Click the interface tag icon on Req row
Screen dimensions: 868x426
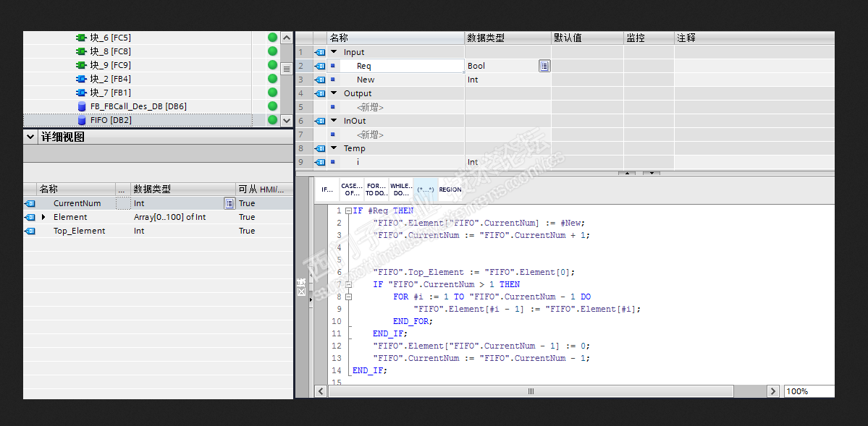click(x=320, y=66)
